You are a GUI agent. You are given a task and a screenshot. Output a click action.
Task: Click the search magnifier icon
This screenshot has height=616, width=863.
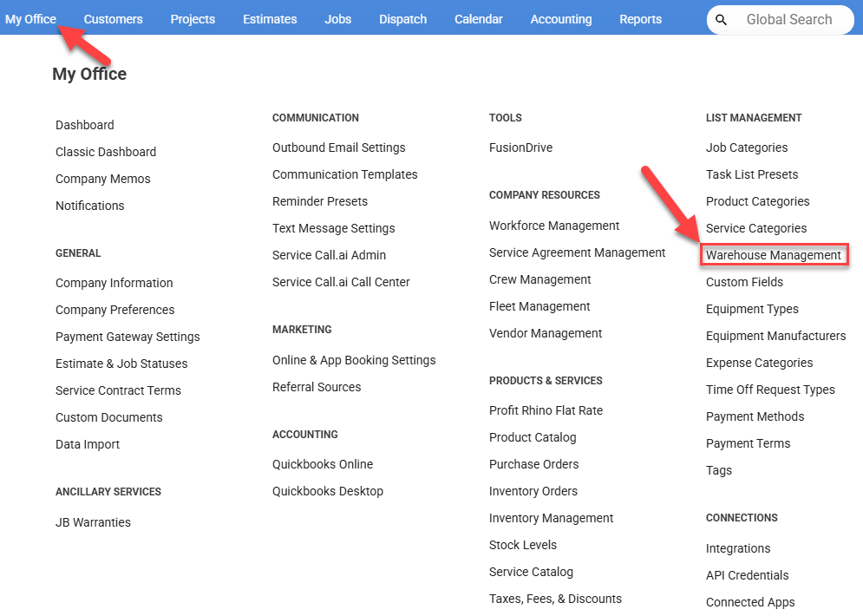(x=721, y=20)
